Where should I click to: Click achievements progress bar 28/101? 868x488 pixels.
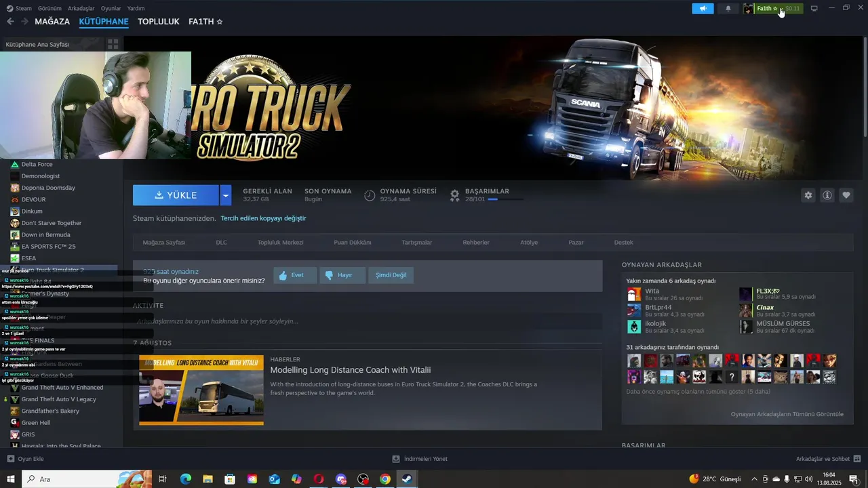tap(505, 199)
